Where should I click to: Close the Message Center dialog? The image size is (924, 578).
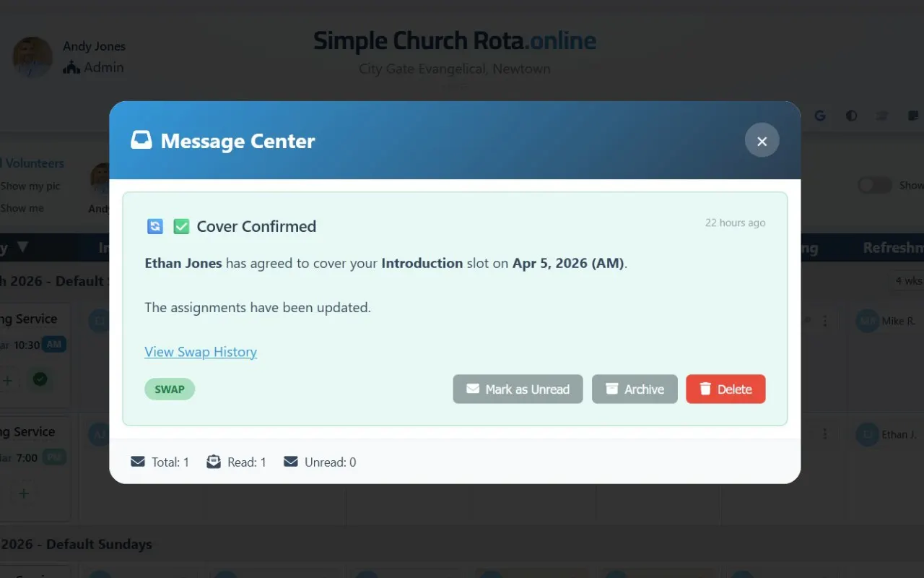pos(762,141)
